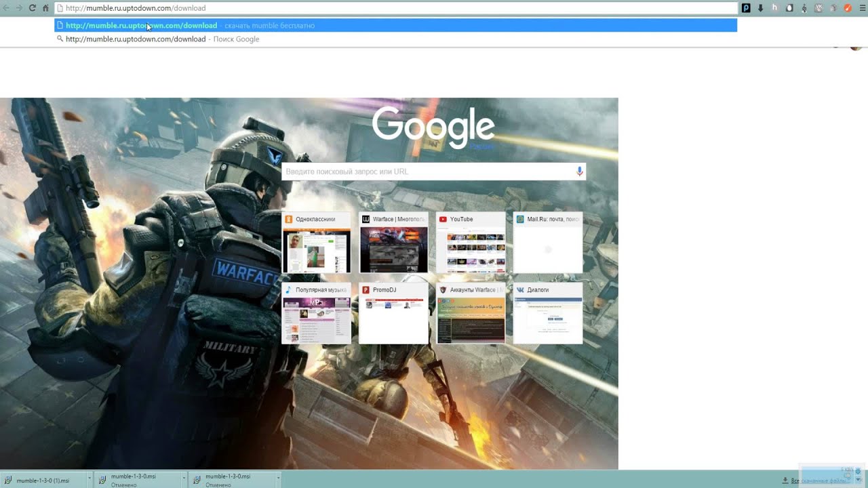The image size is (868, 488).
Task: Open the orange brush extension icon
Action: (848, 8)
